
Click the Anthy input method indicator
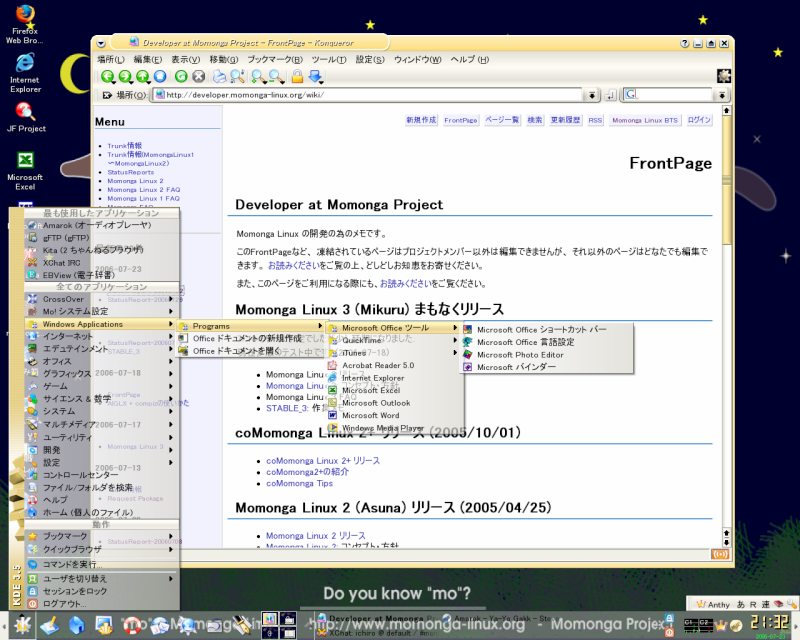(x=713, y=604)
